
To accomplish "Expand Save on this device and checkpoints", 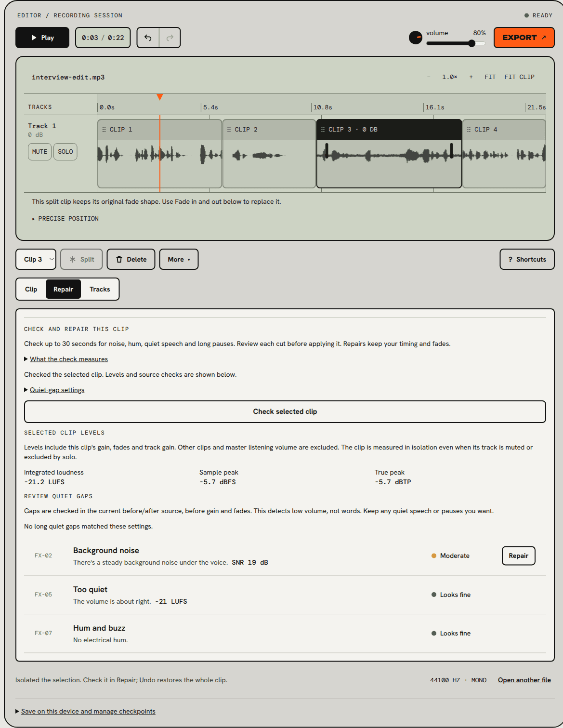I will [x=86, y=712].
